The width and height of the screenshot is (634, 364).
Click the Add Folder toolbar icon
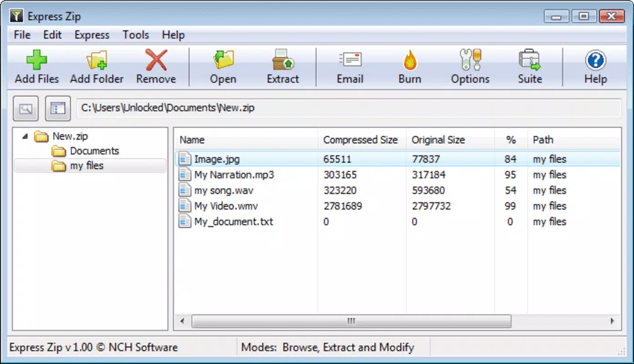coord(97,60)
